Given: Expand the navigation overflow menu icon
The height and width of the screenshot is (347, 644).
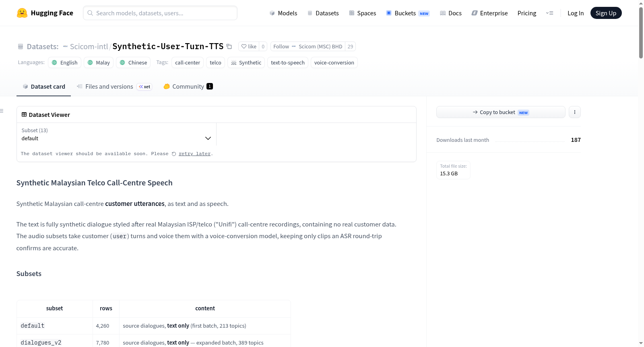Looking at the screenshot, I should pyautogui.click(x=549, y=13).
